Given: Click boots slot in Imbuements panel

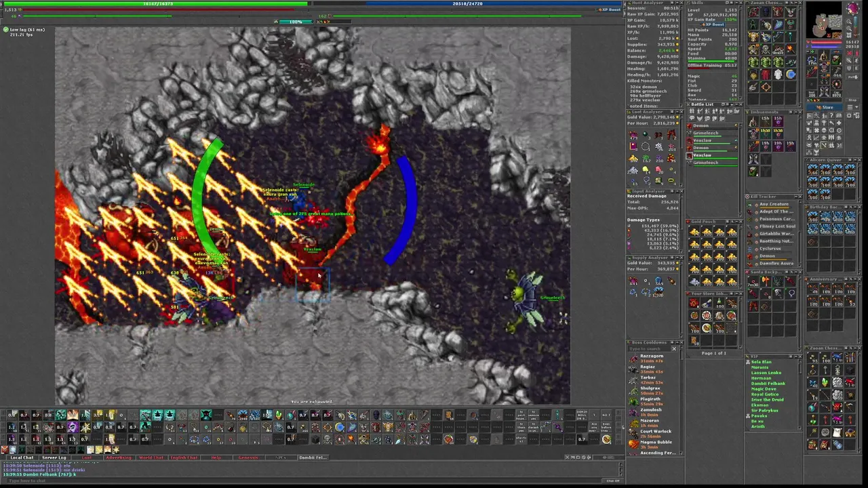Looking at the screenshot, I should click(753, 159).
